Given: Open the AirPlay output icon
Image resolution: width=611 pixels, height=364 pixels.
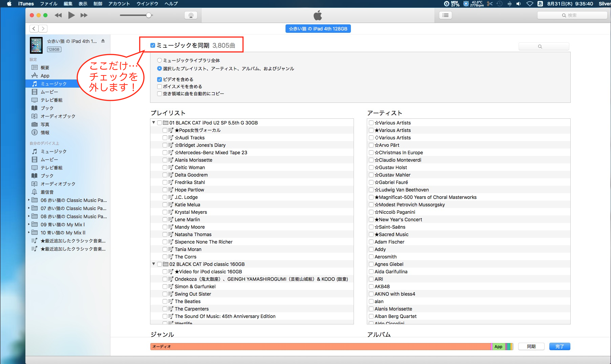Looking at the screenshot, I should pos(191,15).
